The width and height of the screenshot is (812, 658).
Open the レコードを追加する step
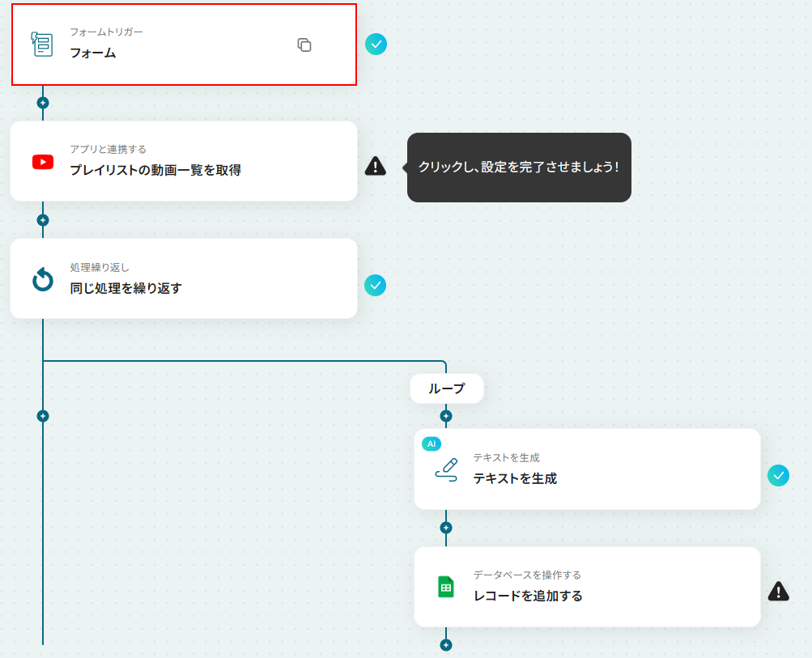[x=587, y=587]
